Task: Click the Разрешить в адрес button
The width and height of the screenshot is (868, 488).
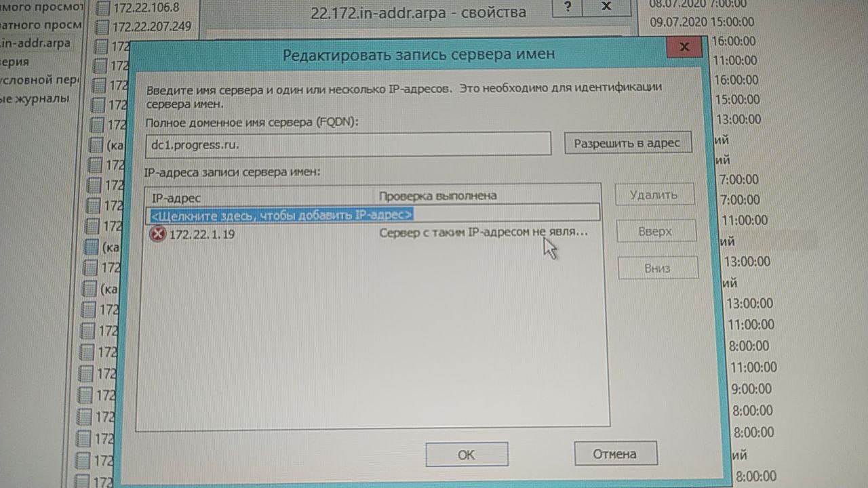Action: [627, 143]
